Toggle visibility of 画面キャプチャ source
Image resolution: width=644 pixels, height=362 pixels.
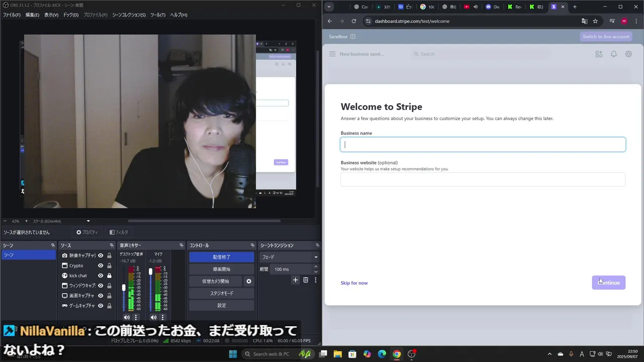(x=101, y=296)
